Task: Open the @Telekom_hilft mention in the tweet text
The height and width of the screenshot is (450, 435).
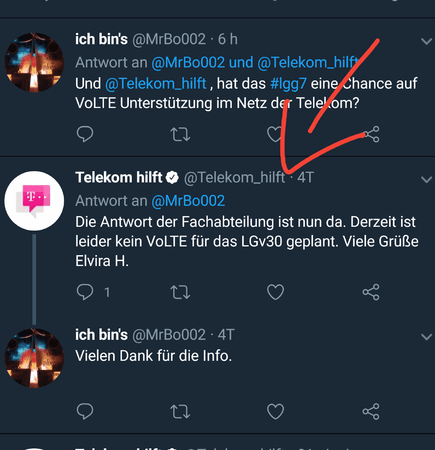Action: (156, 84)
